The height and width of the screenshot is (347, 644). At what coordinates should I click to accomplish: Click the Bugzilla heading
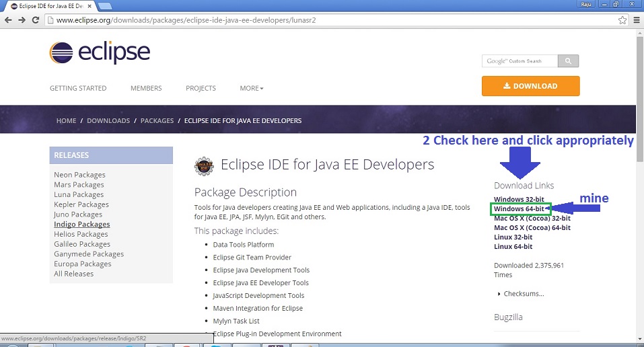[508, 317]
